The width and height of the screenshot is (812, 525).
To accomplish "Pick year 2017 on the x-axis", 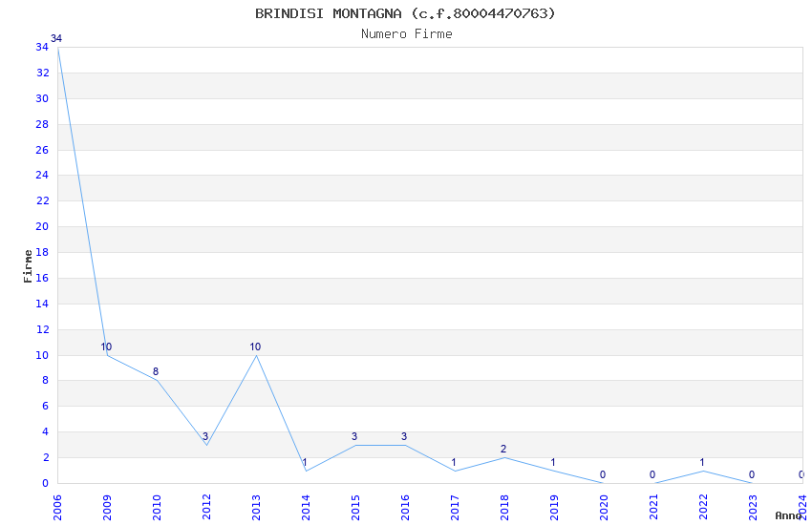I will point(455,508).
